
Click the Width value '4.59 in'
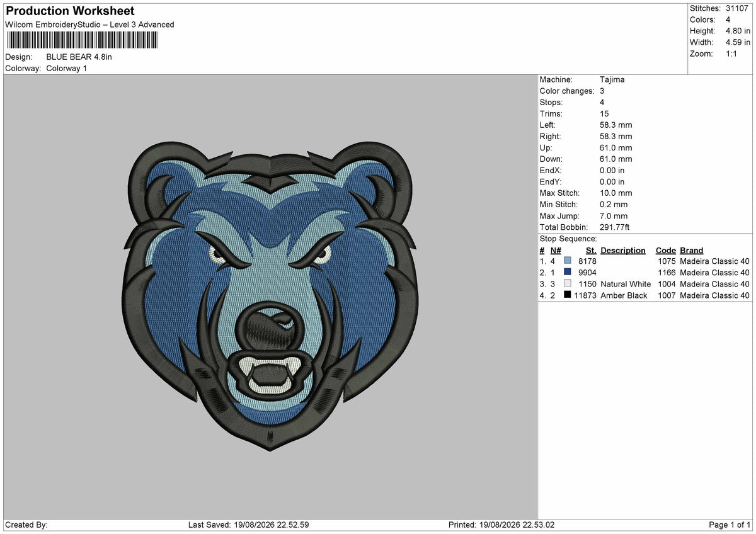click(x=738, y=42)
